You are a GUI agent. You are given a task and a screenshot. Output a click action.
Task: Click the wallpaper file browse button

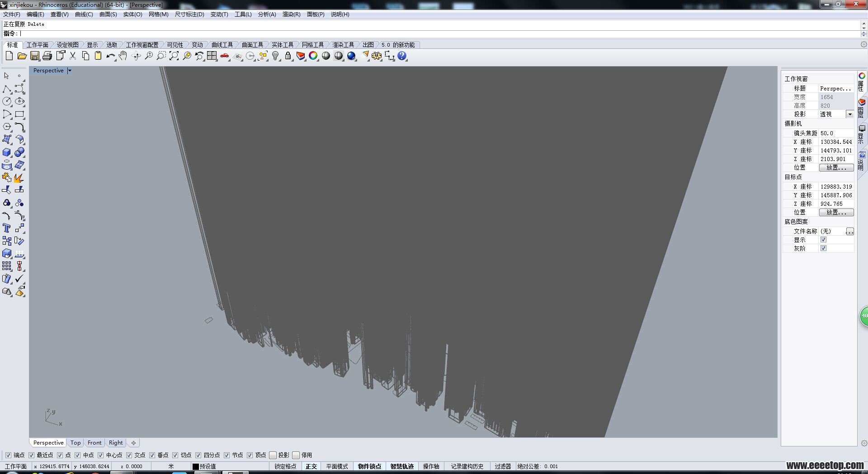click(x=850, y=231)
